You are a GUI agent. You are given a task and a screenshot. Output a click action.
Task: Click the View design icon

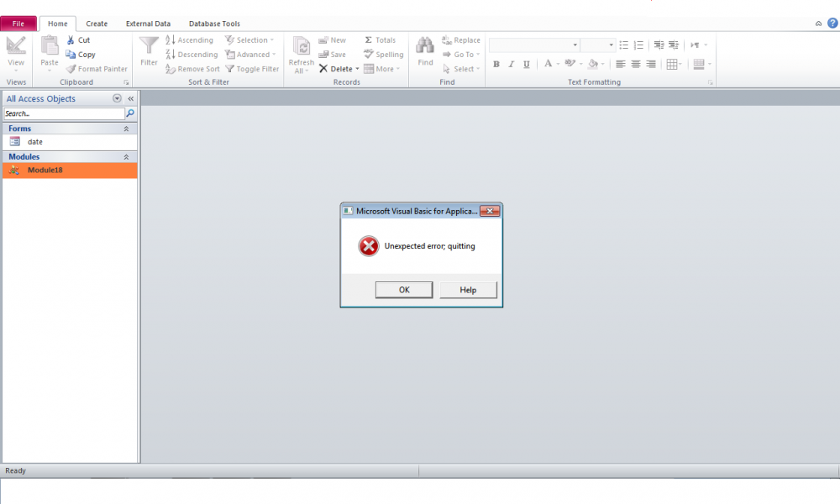pyautogui.click(x=15, y=46)
